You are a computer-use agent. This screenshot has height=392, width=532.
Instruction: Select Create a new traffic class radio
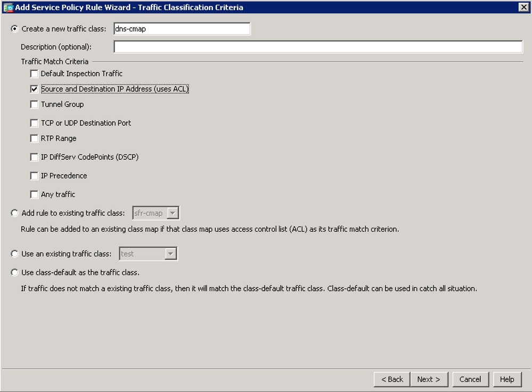click(14, 29)
